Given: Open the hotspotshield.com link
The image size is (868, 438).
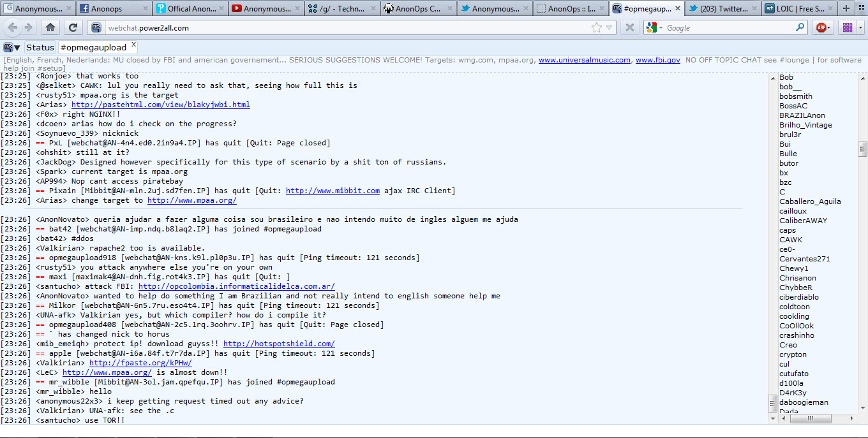Looking at the screenshot, I should [279, 344].
